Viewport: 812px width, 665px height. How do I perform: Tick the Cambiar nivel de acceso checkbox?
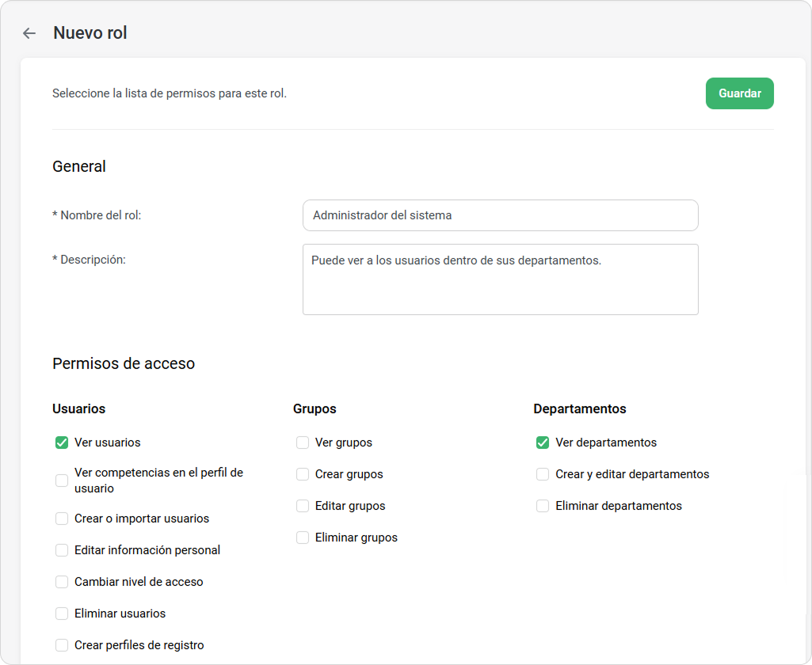click(62, 582)
